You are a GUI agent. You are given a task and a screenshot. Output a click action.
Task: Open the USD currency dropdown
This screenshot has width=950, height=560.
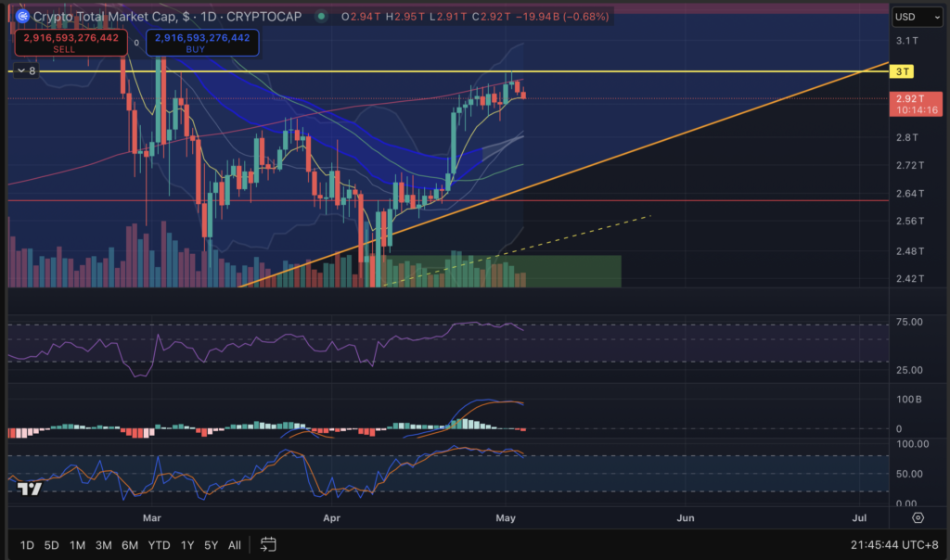(918, 17)
